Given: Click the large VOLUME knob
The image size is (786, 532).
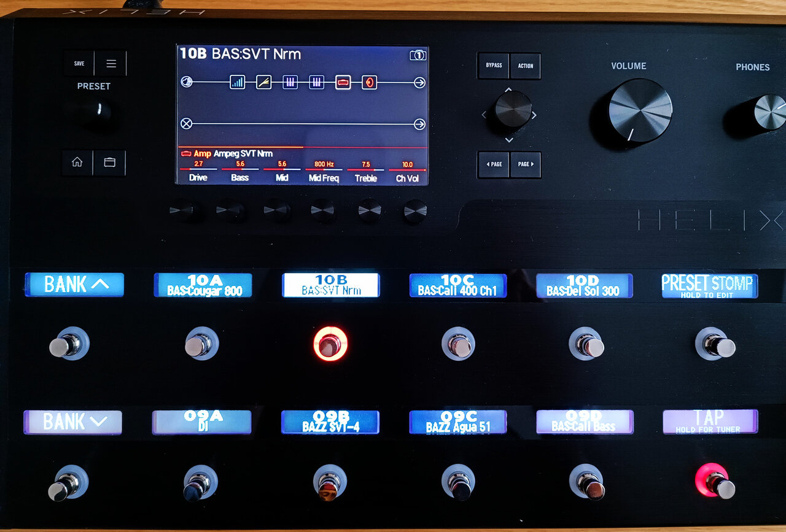Looking at the screenshot, I should pos(640,111).
